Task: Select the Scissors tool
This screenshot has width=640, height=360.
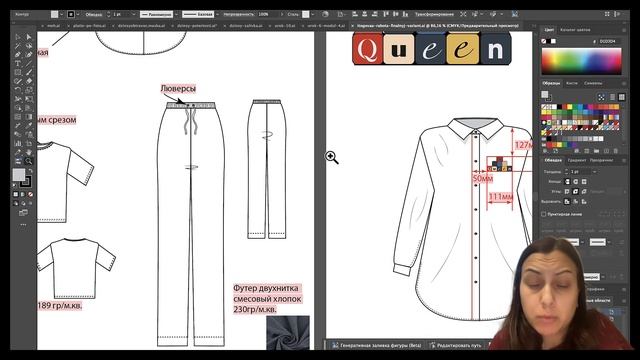Action: (18, 99)
